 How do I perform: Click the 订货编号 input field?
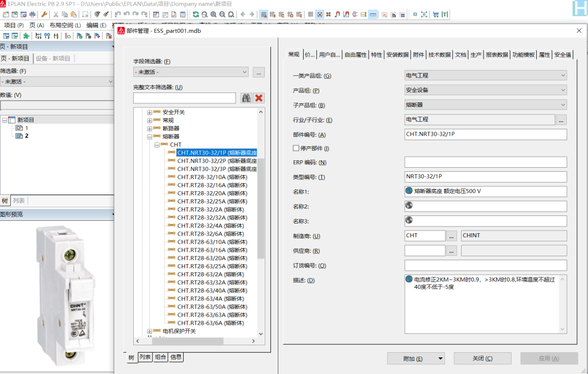point(485,265)
